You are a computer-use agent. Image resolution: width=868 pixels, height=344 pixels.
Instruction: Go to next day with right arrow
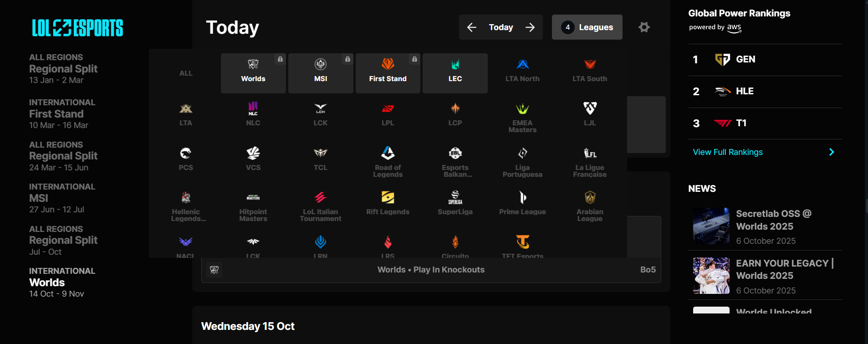530,27
